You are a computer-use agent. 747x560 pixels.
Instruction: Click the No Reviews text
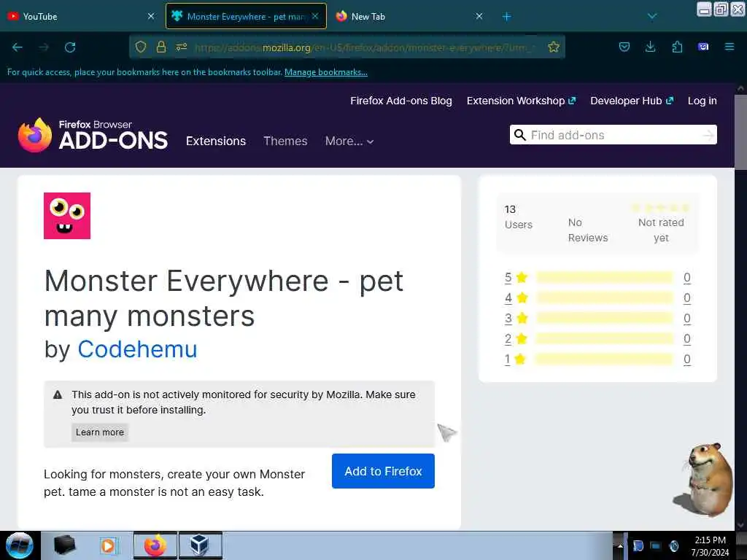point(588,230)
